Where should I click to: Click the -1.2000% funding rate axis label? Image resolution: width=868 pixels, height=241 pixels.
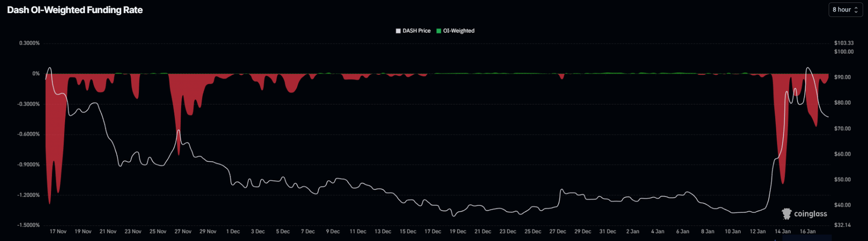pos(28,195)
